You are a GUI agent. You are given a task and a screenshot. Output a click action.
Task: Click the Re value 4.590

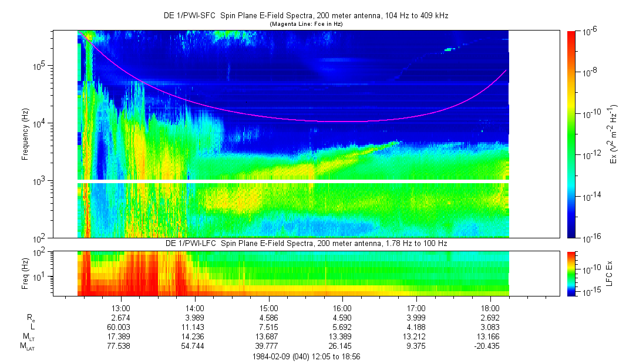click(x=342, y=318)
